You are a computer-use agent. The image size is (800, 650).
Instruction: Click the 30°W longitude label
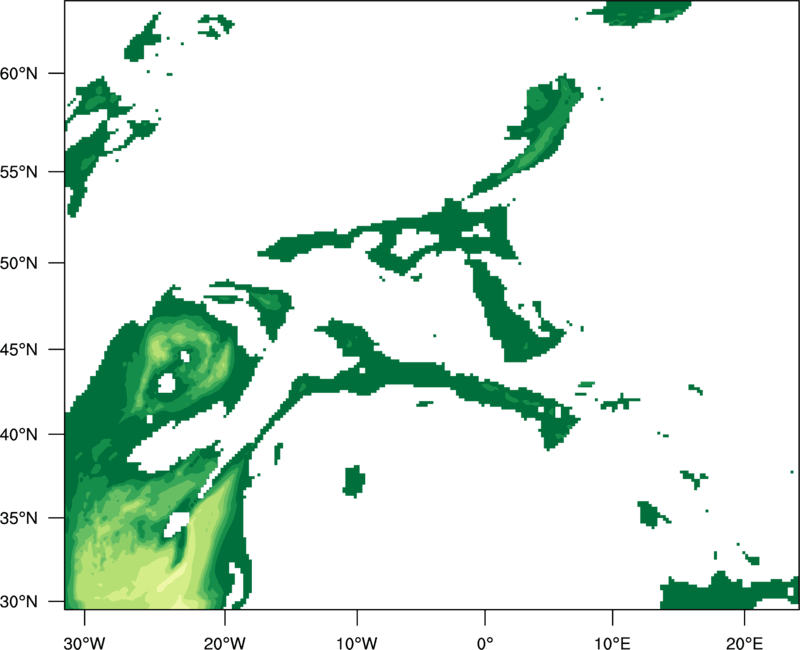84,643
